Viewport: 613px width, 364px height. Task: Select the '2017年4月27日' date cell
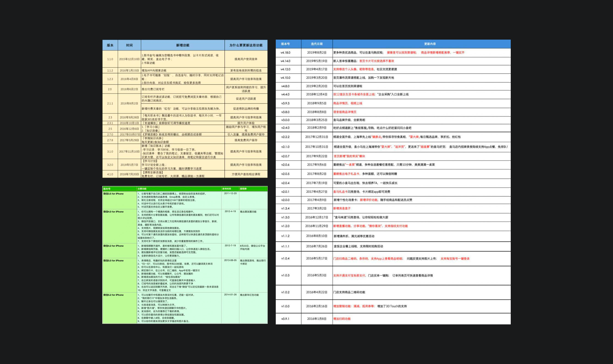click(317, 192)
